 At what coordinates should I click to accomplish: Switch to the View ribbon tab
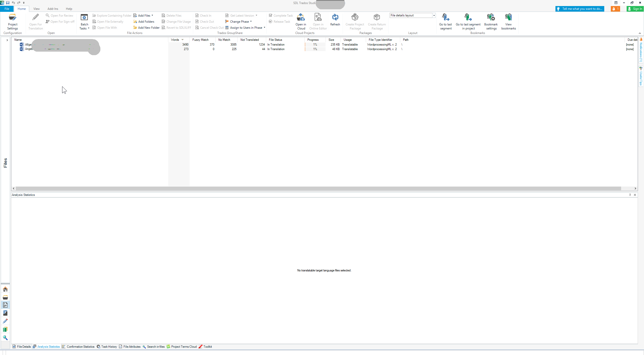coord(36,9)
